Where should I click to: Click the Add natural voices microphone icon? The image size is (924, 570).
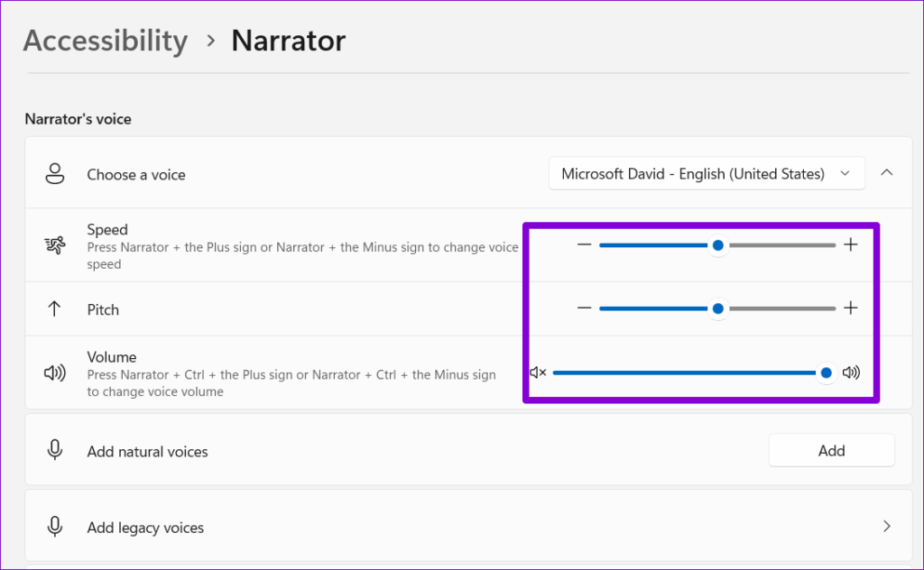pyautogui.click(x=54, y=451)
